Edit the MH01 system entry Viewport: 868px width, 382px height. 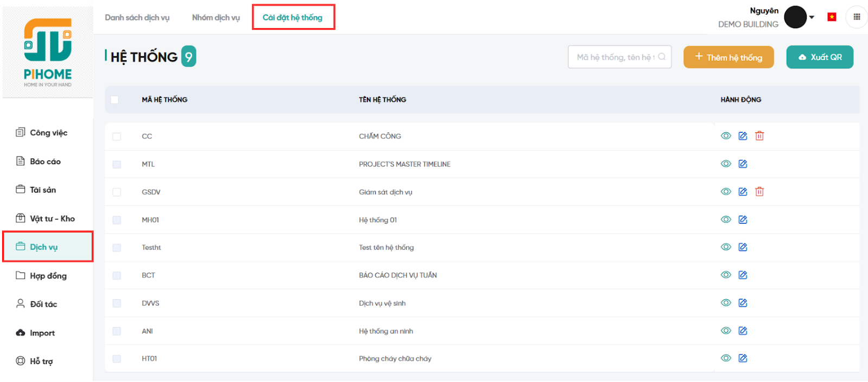coord(743,219)
